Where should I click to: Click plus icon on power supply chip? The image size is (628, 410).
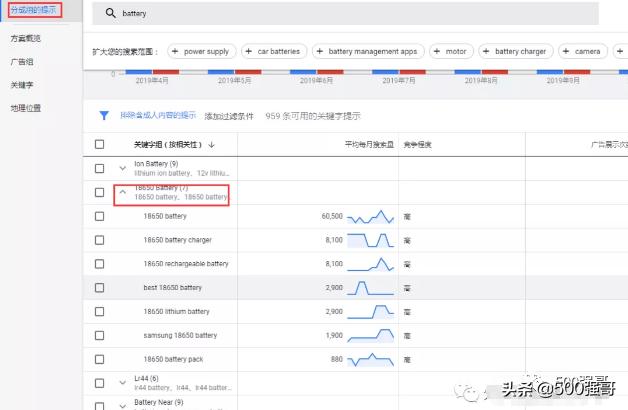coord(175,51)
